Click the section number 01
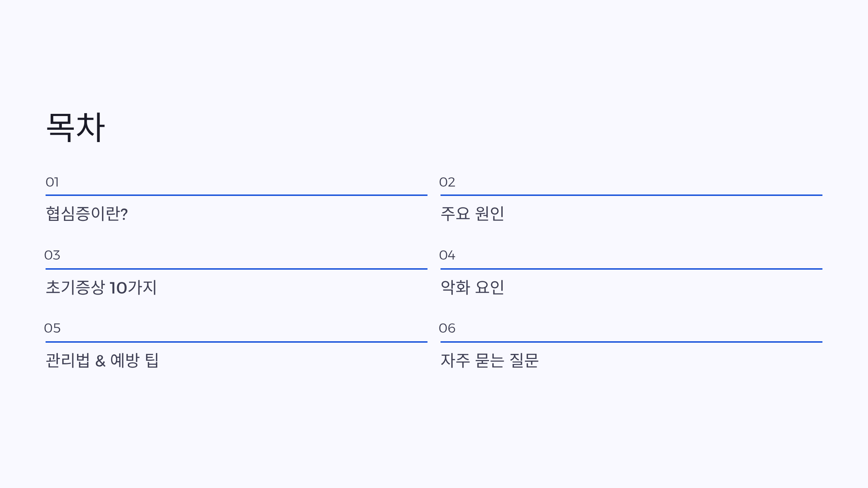 [52, 182]
